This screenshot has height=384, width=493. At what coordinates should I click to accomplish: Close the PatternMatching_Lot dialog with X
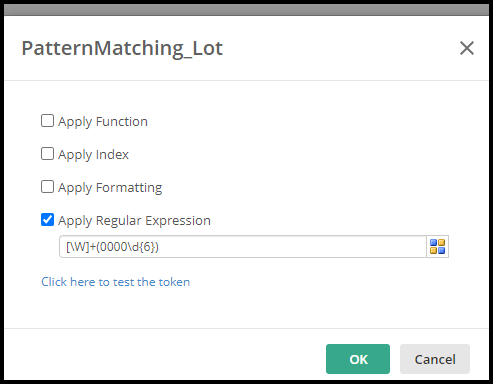467,48
